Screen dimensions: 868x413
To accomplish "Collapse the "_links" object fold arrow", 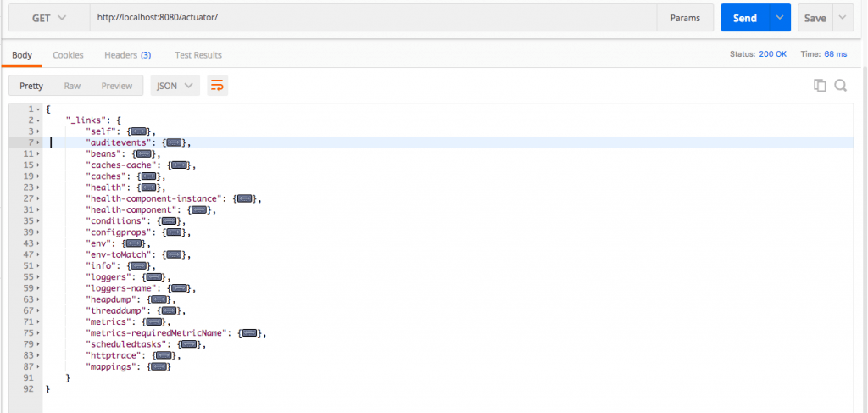I will (x=37, y=120).
